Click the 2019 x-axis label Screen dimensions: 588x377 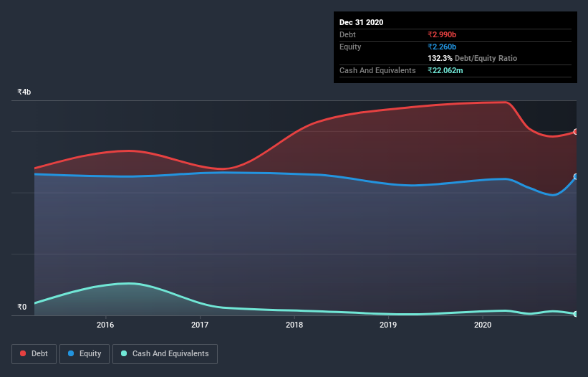[388, 325]
